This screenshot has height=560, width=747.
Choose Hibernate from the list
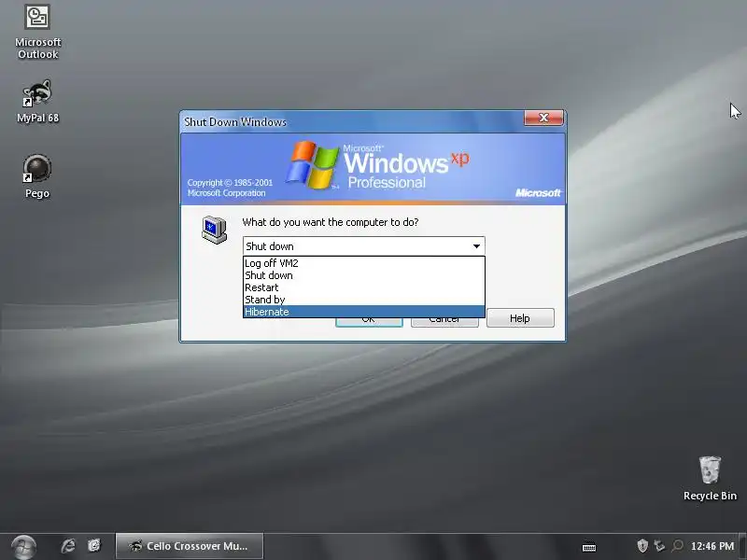[364, 312]
